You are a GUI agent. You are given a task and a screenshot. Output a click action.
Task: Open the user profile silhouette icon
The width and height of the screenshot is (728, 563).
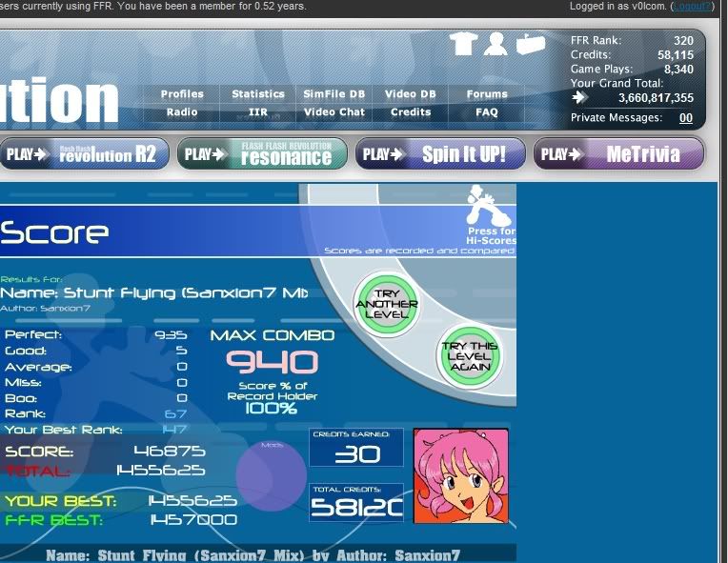click(495, 44)
